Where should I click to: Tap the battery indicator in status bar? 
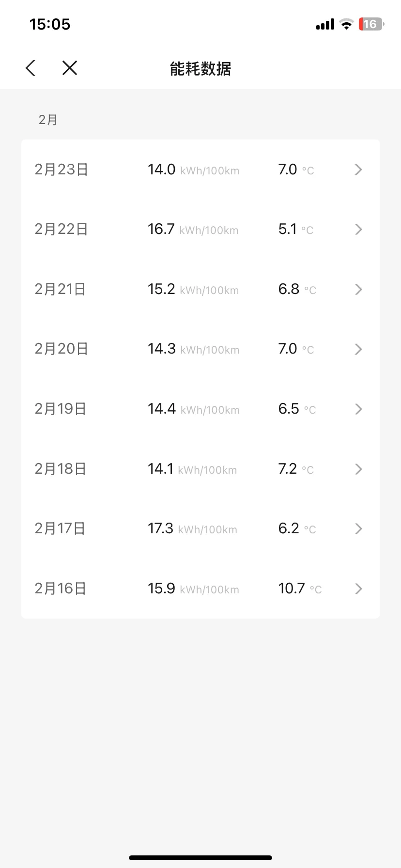tap(371, 24)
